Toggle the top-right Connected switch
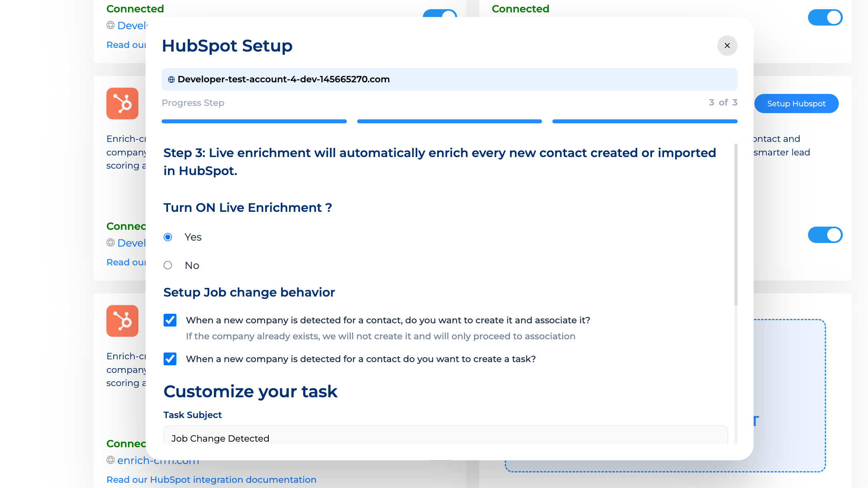Screen dimensions: 868x488 click(825, 18)
